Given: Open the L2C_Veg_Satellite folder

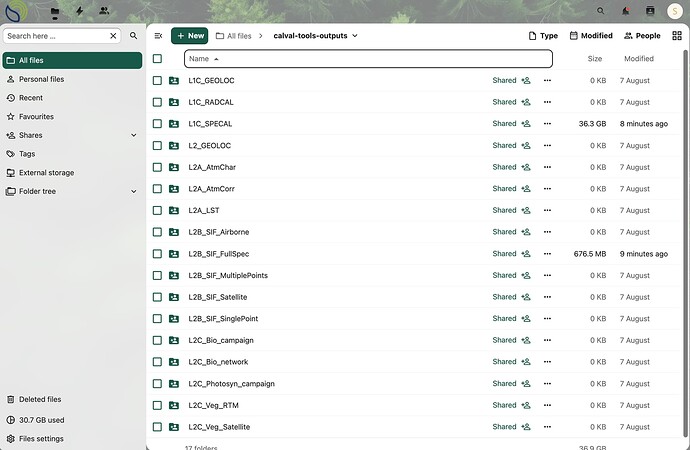Looking at the screenshot, I should pos(219,427).
